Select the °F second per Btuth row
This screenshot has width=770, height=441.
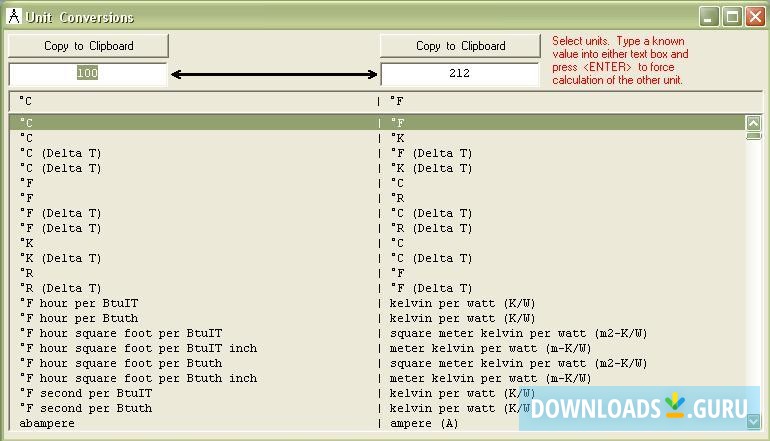(377, 408)
